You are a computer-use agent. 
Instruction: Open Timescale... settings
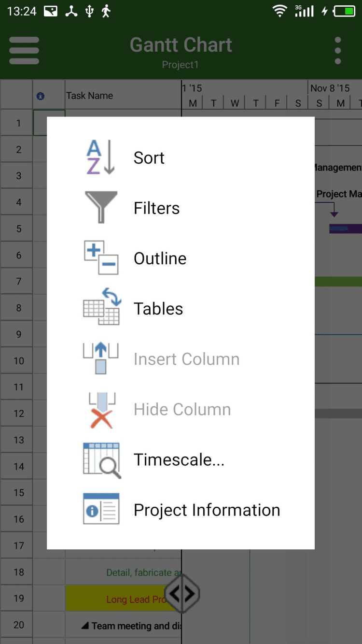179,459
